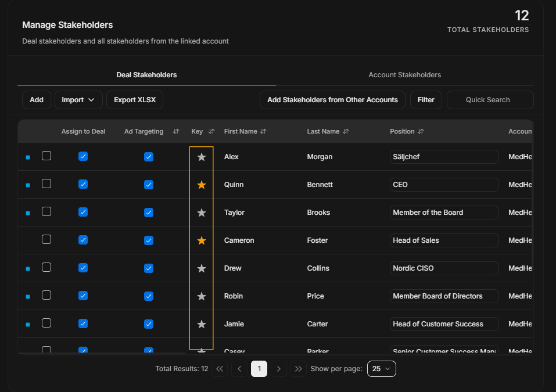Image resolution: width=556 pixels, height=392 pixels.
Task: Jump to last page double-chevron
Action: coord(299,369)
